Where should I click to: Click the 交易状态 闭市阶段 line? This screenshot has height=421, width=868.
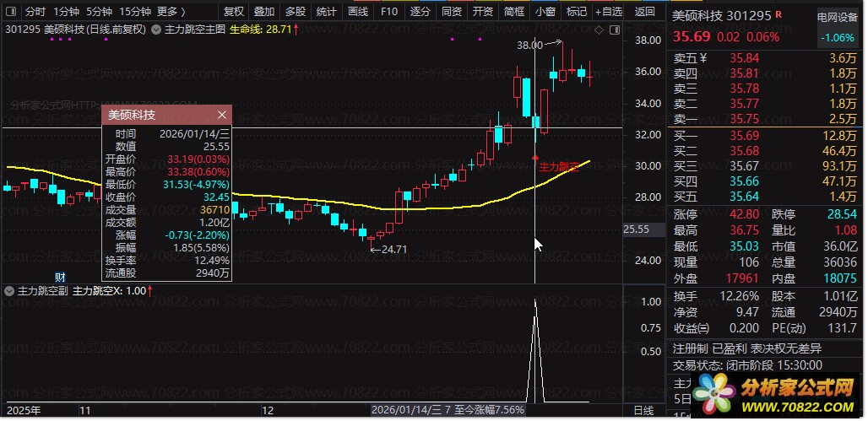(x=747, y=365)
